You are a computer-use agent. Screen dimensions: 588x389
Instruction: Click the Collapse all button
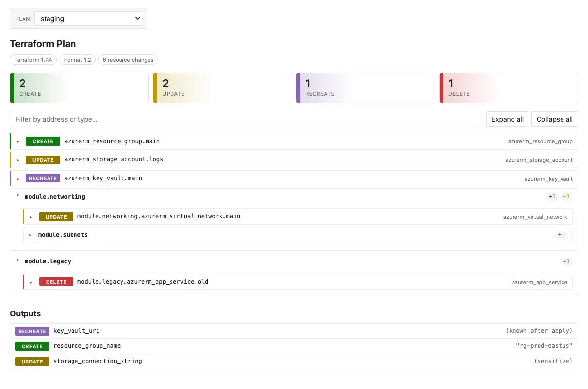coord(555,119)
